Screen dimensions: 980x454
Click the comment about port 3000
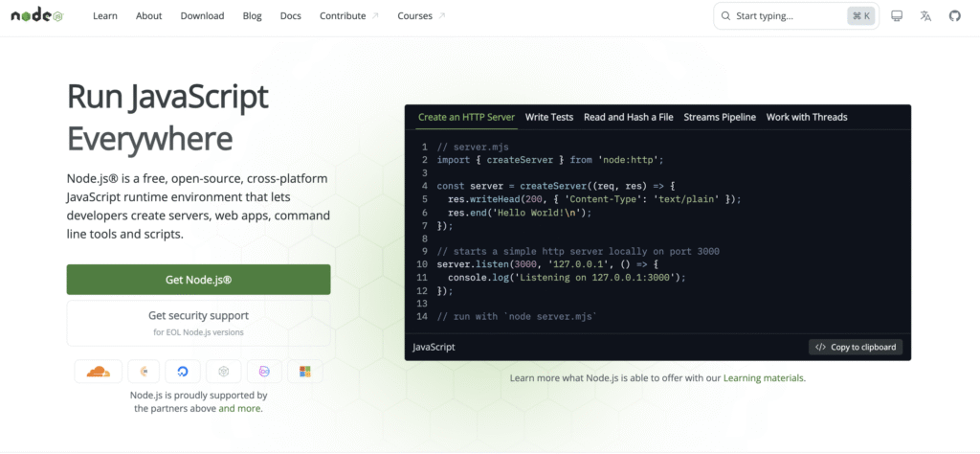click(x=578, y=251)
